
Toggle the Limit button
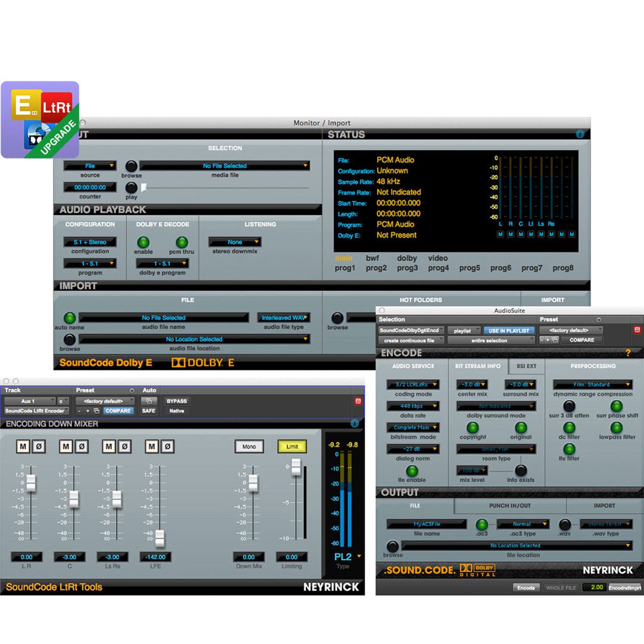pyautogui.click(x=292, y=447)
